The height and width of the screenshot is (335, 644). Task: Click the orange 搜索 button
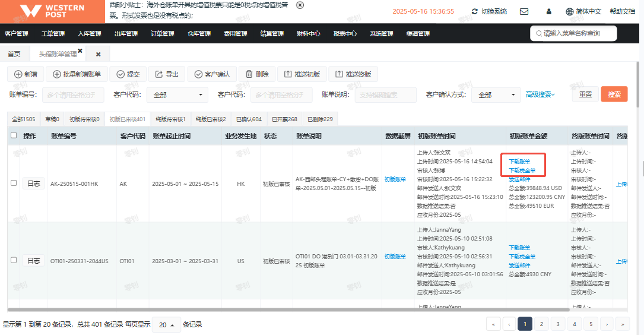click(x=614, y=94)
